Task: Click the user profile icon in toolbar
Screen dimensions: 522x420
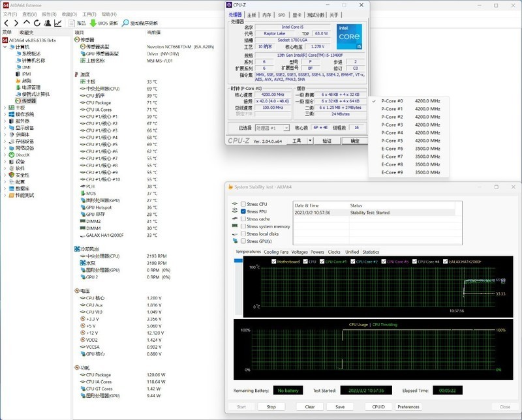Action: click(47, 23)
